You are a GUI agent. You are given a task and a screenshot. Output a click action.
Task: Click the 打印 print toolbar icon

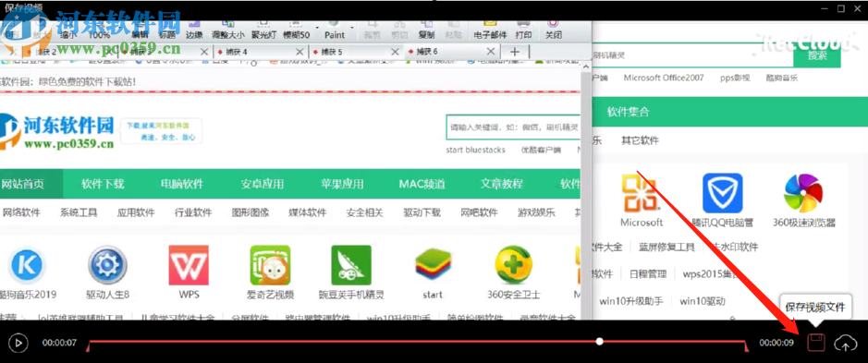click(x=523, y=30)
